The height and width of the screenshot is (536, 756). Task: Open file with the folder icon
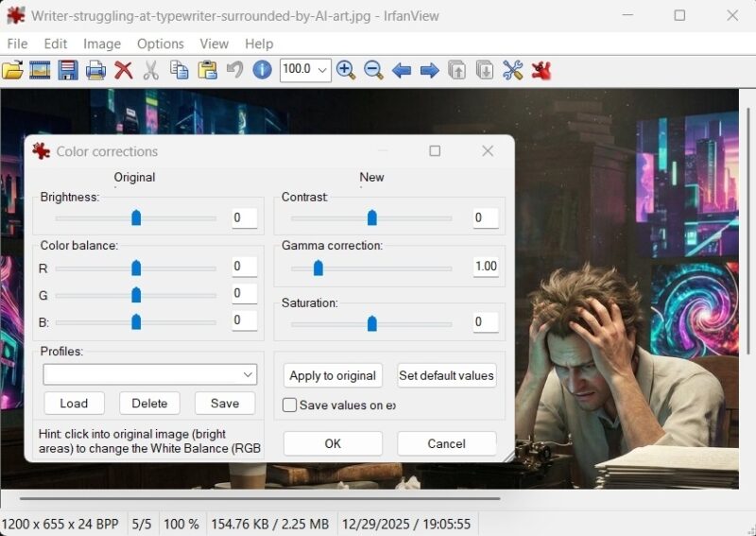point(12,71)
